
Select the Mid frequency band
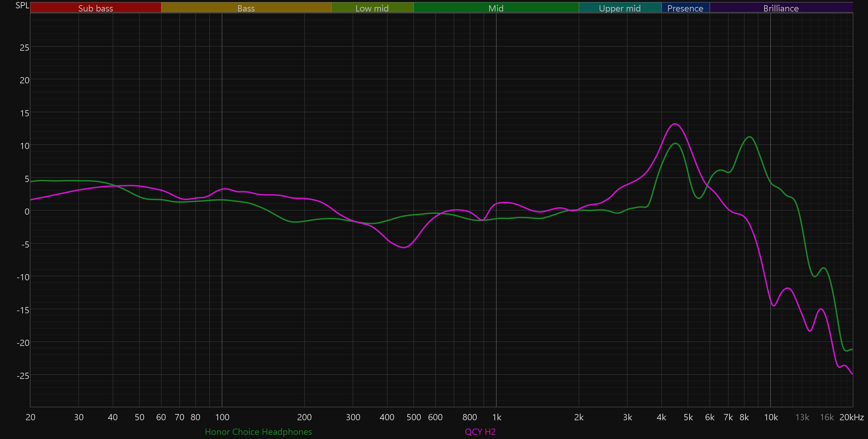496,8
